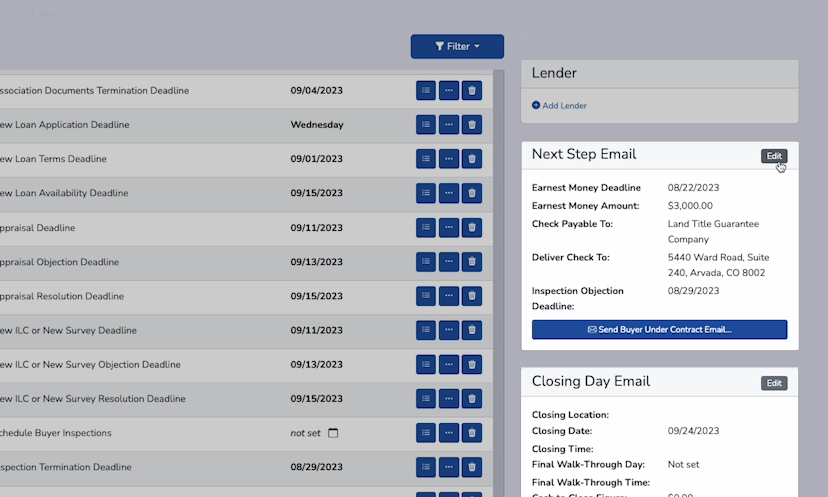This screenshot has height=497, width=828.
Task: Open checklist for New Survey Resolution Deadline
Action: 426,399
